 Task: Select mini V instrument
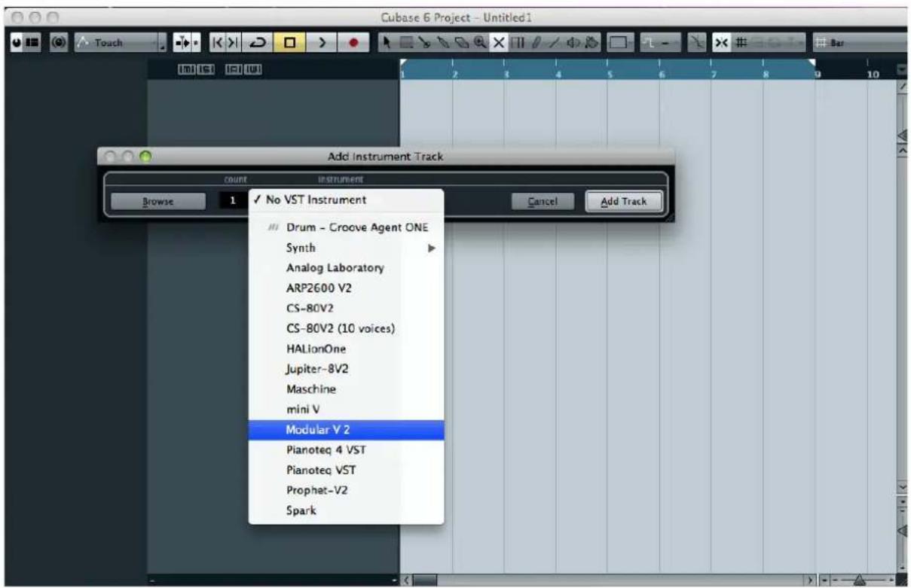[346, 410]
